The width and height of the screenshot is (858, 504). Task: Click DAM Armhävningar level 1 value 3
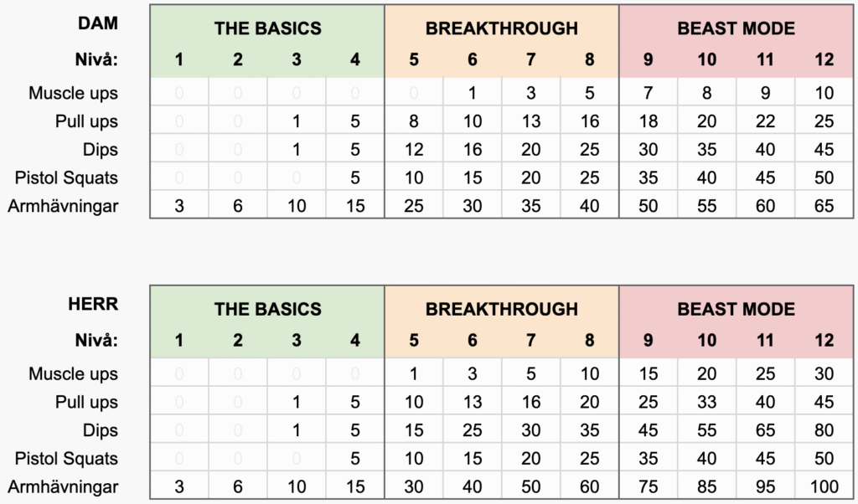pyautogui.click(x=179, y=206)
